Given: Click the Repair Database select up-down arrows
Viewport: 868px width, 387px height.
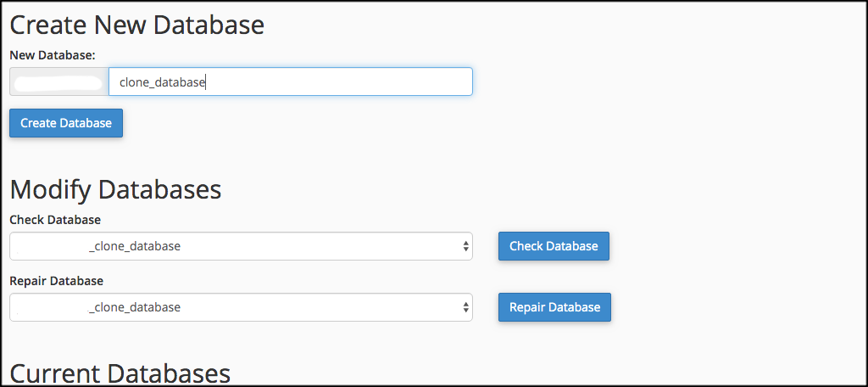Looking at the screenshot, I should pos(465,307).
